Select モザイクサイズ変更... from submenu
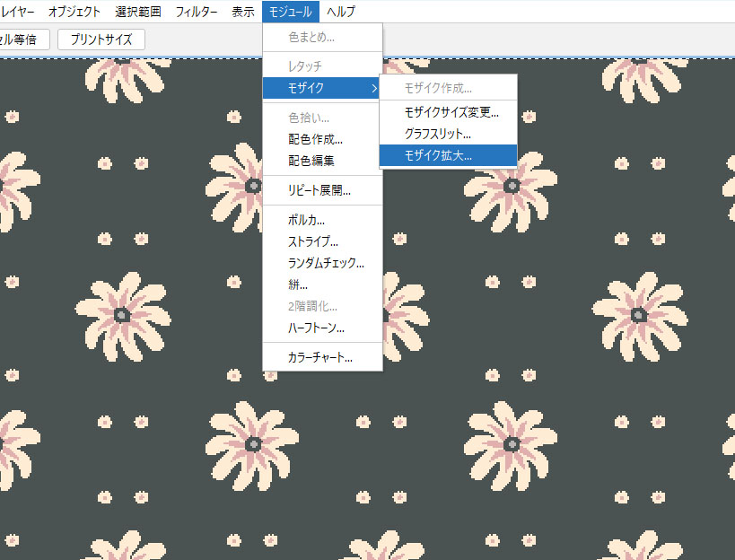The height and width of the screenshot is (560, 735). click(451, 112)
